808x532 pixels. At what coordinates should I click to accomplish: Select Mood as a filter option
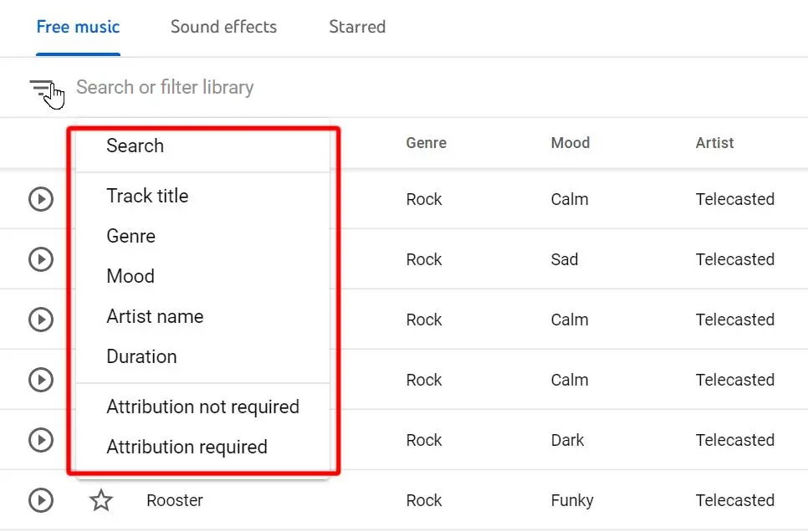click(130, 276)
